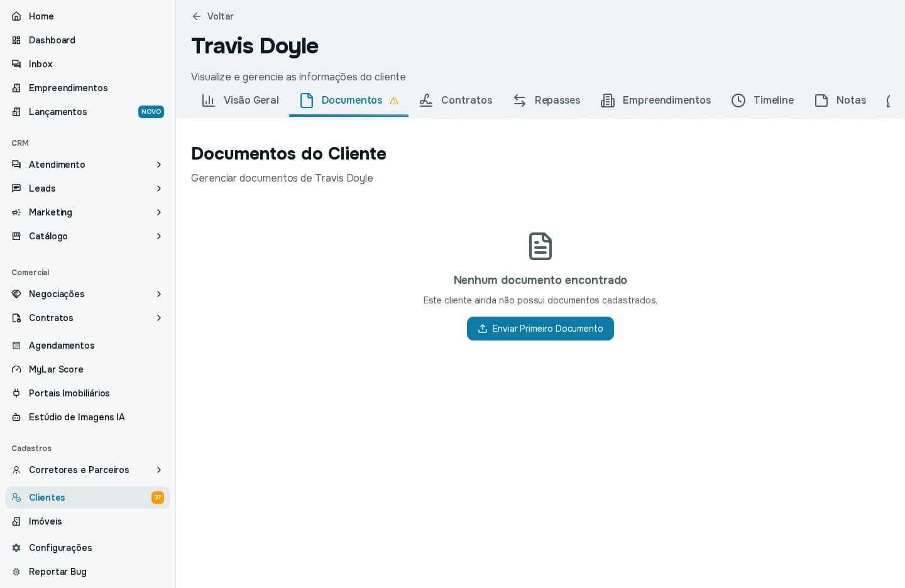Switch to the Notas tab

840,101
